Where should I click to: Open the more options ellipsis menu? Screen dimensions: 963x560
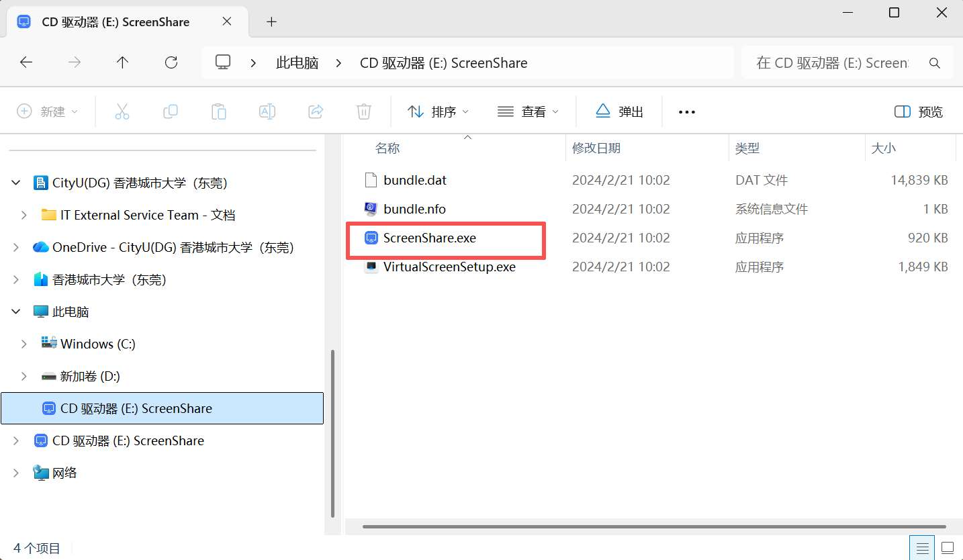coord(686,111)
